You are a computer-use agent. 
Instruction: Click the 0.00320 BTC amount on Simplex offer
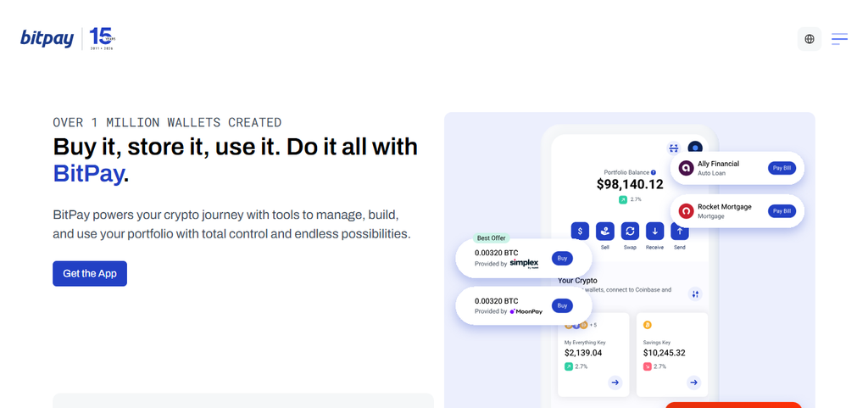pyautogui.click(x=496, y=253)
